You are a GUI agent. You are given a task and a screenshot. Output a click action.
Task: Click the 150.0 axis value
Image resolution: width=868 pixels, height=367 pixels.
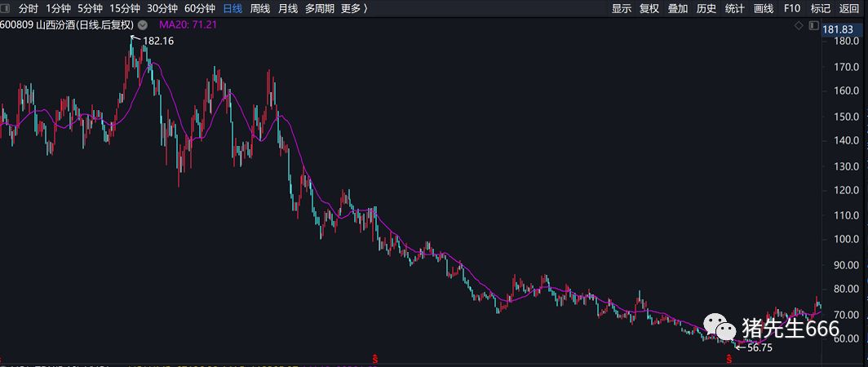point(847,117)
